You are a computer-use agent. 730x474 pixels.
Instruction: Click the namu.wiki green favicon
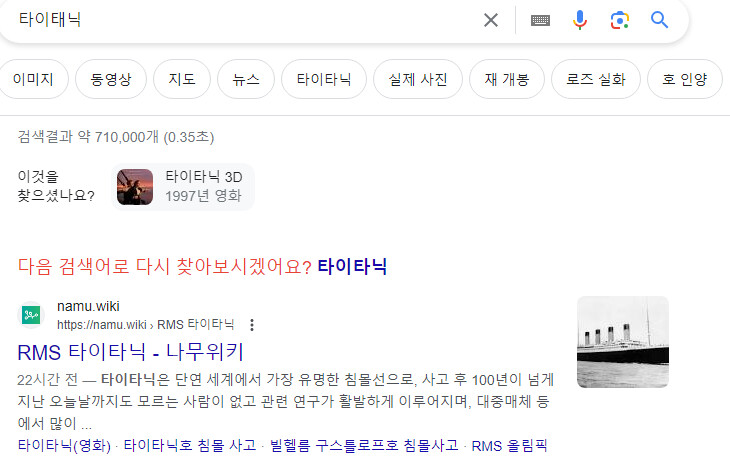click(x=31, y=315)
